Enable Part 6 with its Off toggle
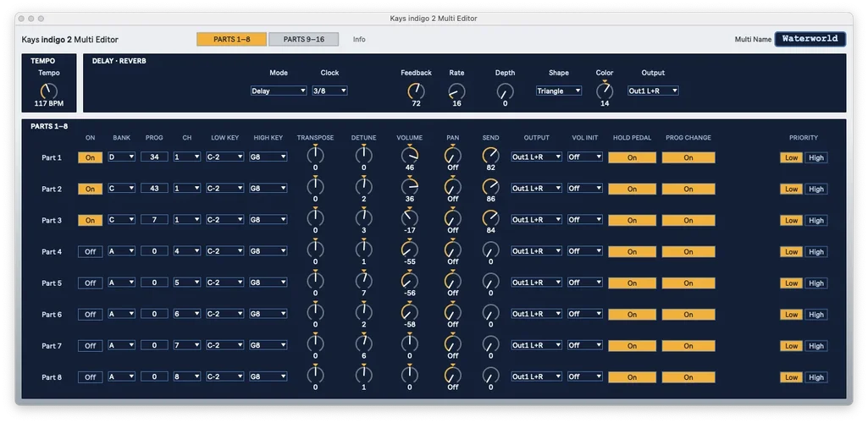 pos(91,314)
